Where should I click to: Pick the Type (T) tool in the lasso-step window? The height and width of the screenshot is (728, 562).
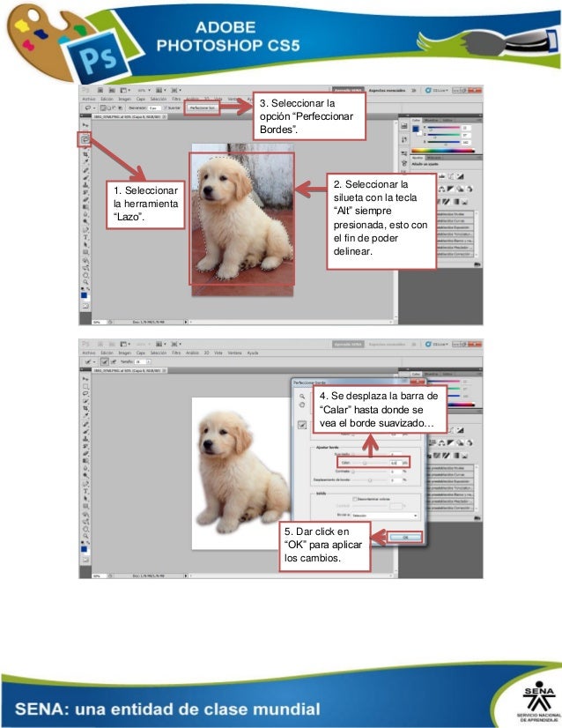tap(85, 237)
